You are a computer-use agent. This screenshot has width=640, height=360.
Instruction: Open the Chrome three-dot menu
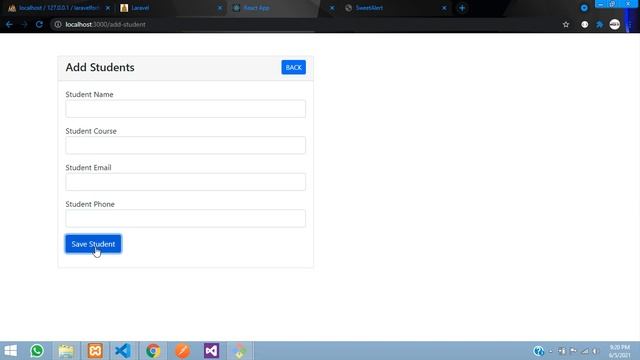(x=630, y=24)
